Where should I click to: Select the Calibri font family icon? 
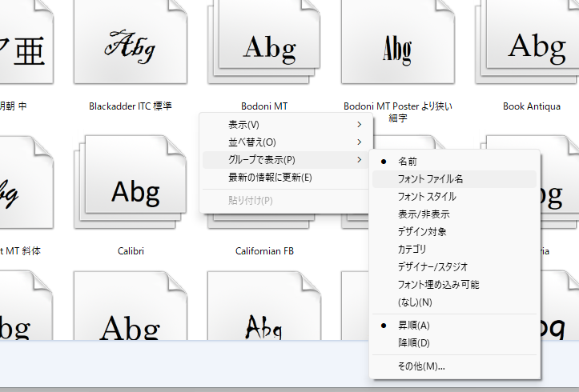point(131,182)
